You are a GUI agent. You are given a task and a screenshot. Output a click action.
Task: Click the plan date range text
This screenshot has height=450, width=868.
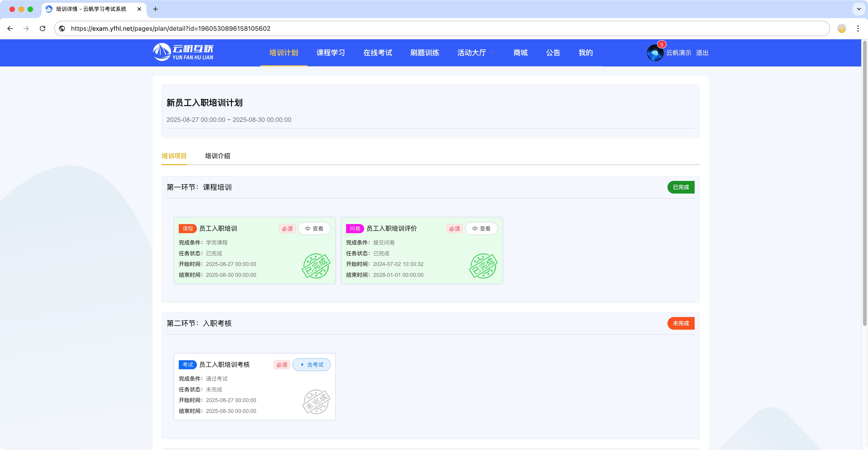[x=229, y=120]
